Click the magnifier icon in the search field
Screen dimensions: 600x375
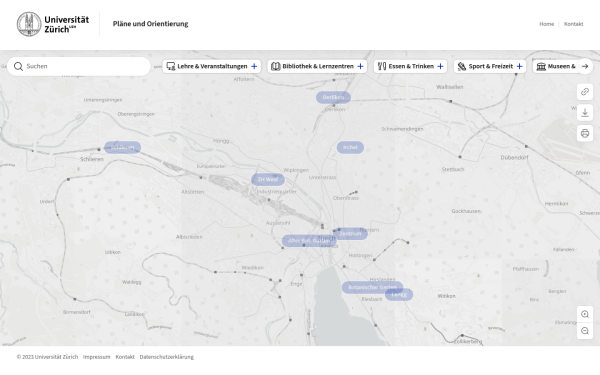coord(18,67)
